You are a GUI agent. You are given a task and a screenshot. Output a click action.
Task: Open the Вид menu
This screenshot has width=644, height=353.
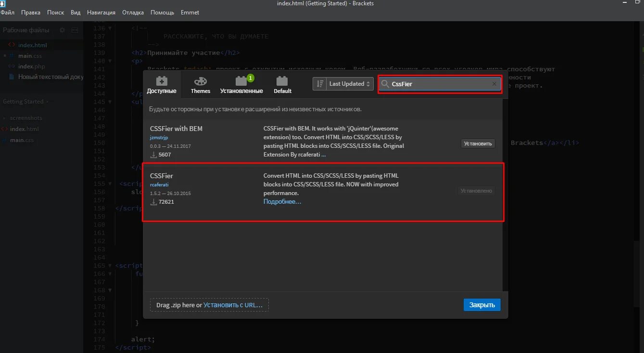(76, 13)
